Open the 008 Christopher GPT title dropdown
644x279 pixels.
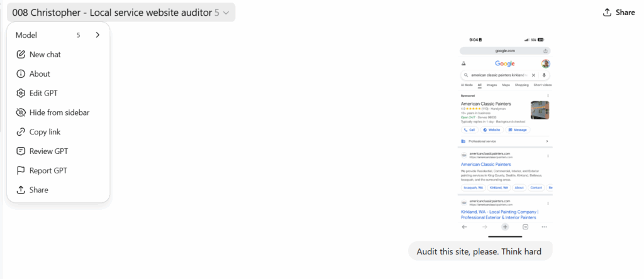click(x=113, y=13)
